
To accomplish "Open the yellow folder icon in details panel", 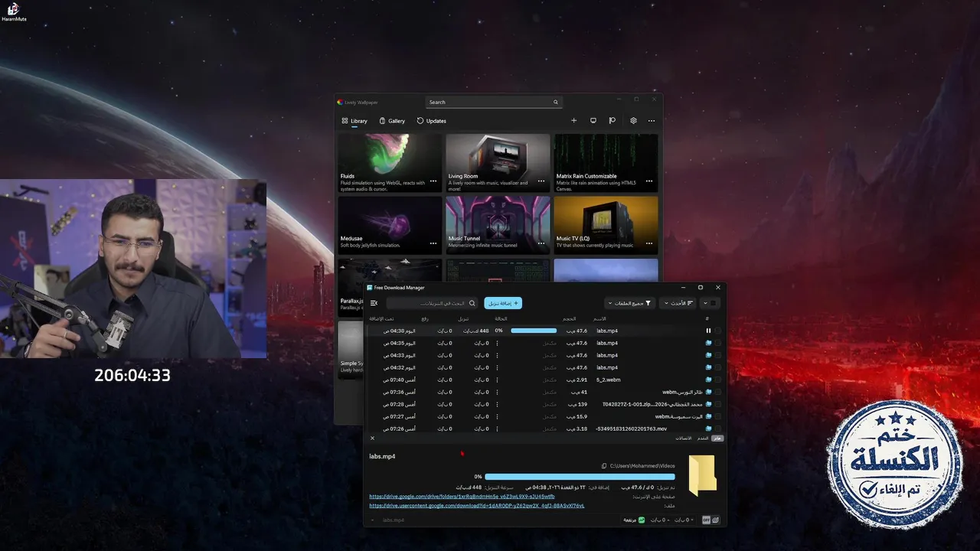I will [703, 475].
